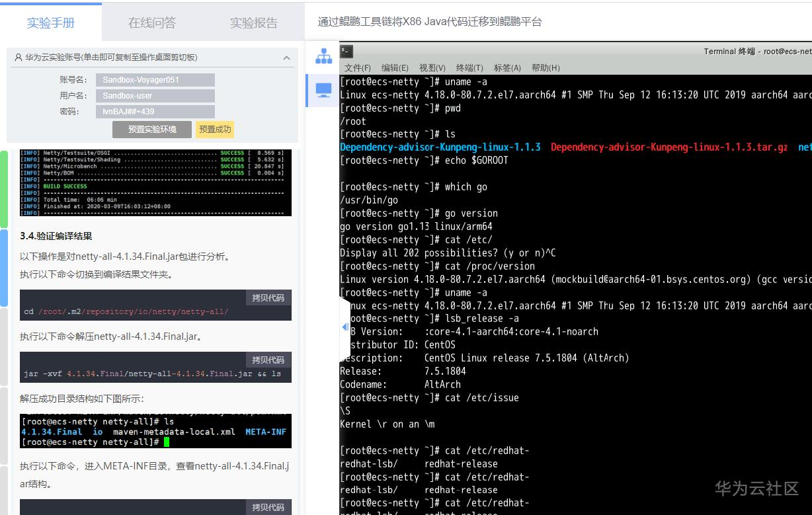This screenshot has height=515, width=812.
Task: Copy the 用户名 Sandbox-user field
Action: (x=155, y=96)
